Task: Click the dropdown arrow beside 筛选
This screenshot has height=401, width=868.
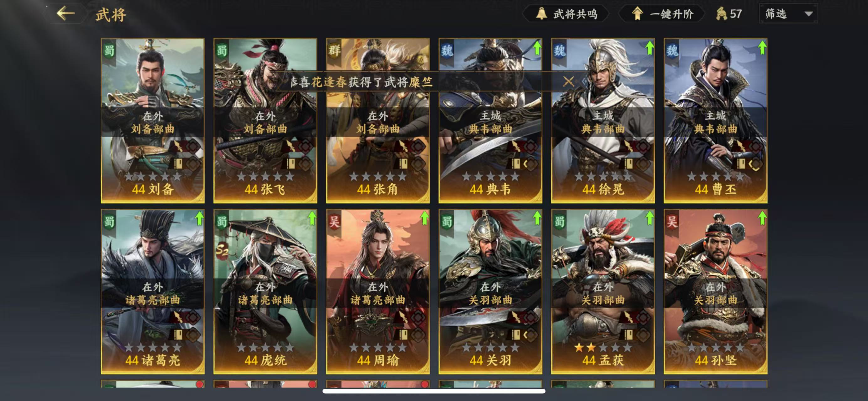Action: click(x=808, y=14)
